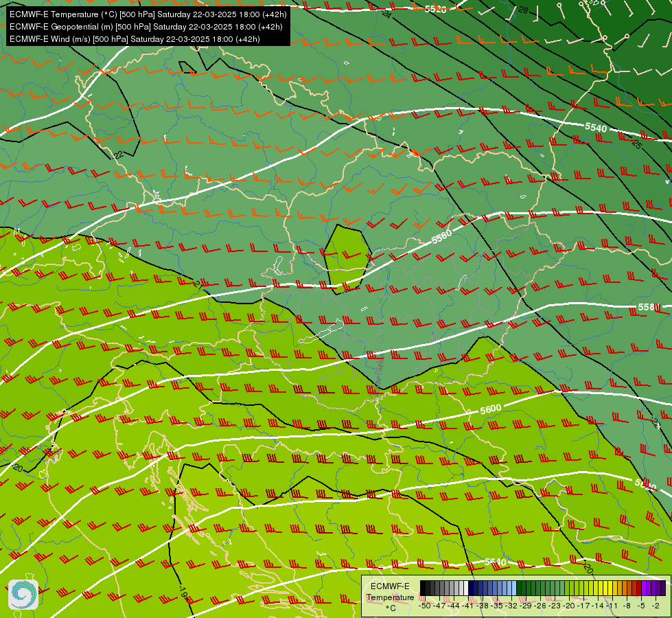Click the '-38' legend value
The height and width of the screenshot is (618, 672).
[482, 606]
